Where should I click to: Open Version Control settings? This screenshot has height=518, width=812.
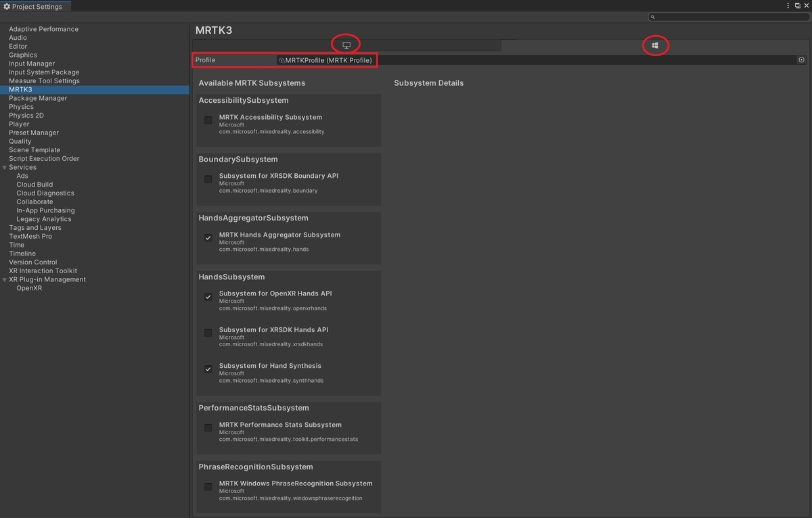tap(33, 262)
